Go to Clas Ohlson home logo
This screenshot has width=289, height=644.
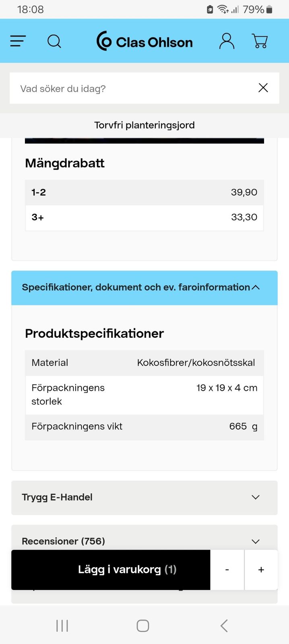144,41
